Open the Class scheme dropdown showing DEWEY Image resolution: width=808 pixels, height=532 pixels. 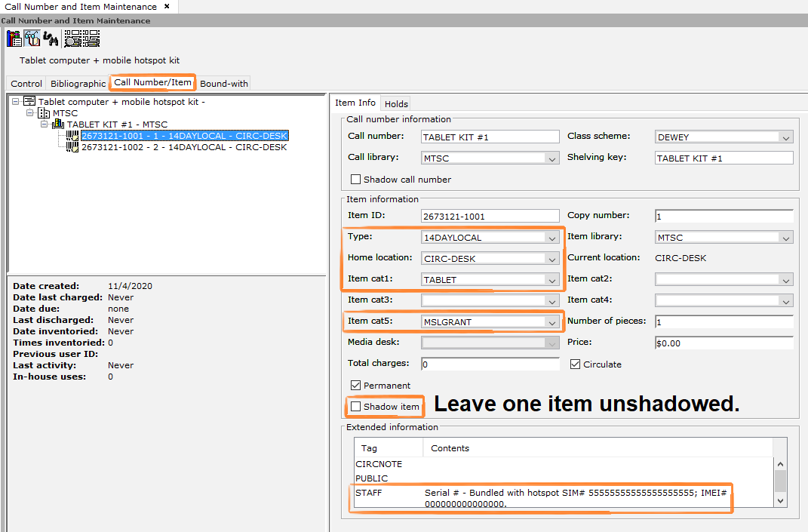tap(786, 137)
